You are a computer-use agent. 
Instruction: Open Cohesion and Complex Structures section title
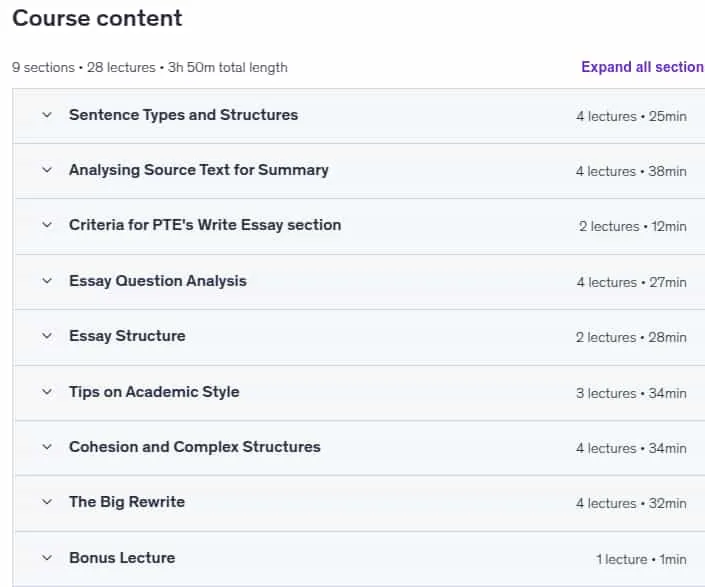coord(195,447)
